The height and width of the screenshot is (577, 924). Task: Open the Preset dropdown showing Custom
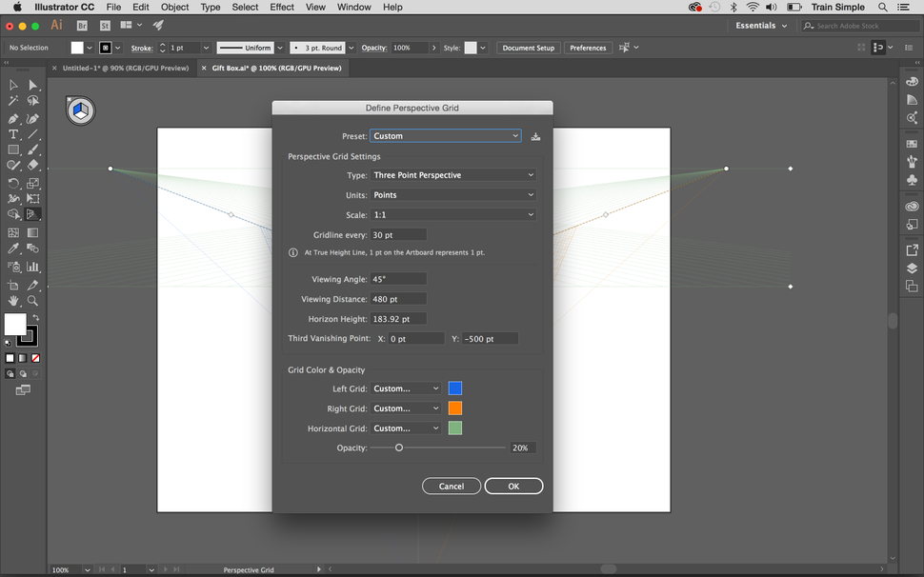click(445, 135)
